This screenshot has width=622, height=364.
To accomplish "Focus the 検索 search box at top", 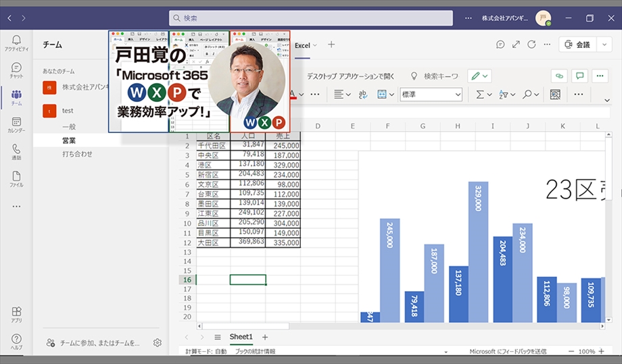I will click(x=310, y=18).
